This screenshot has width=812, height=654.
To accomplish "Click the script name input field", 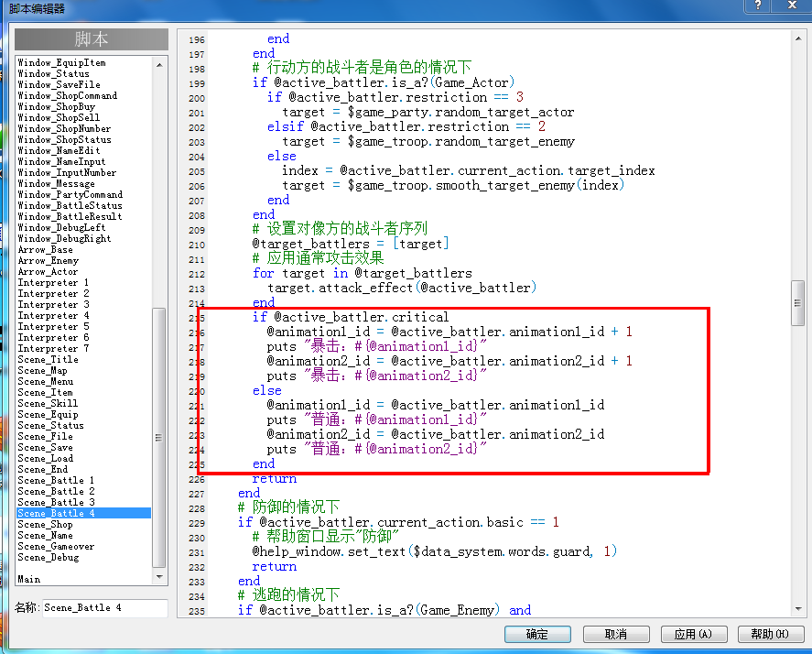I will 105,607.
